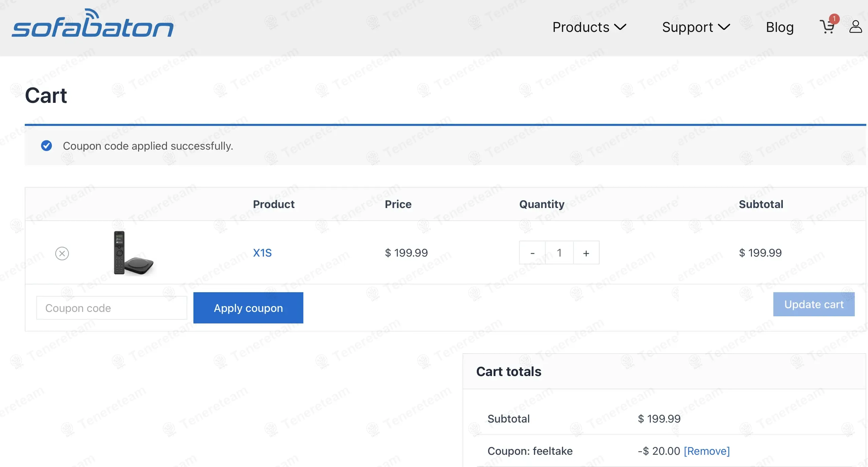Decrease quantity with the minus button
Screen dimensions: 868x467
[x=532, y=253]
